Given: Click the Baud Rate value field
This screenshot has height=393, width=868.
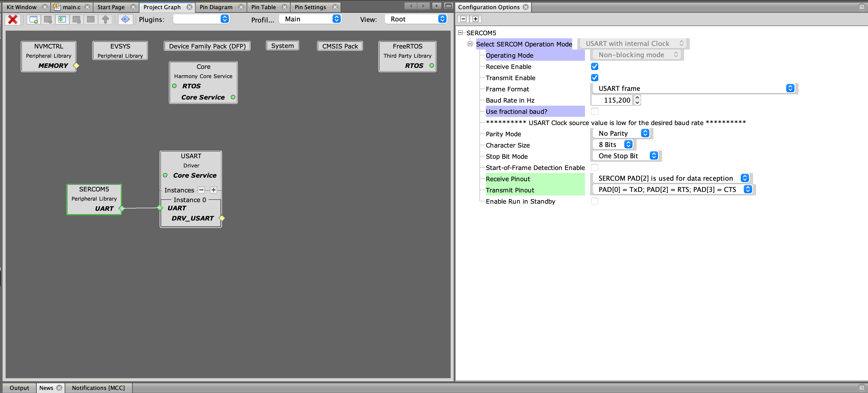Looking at the screenshot, I should tap(612, 100).
